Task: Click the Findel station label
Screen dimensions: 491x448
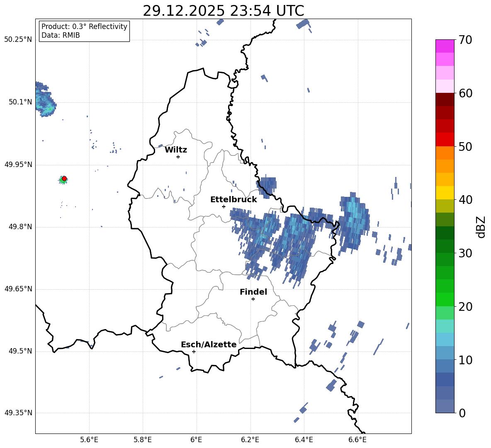Action: click(x=253, y=292)
